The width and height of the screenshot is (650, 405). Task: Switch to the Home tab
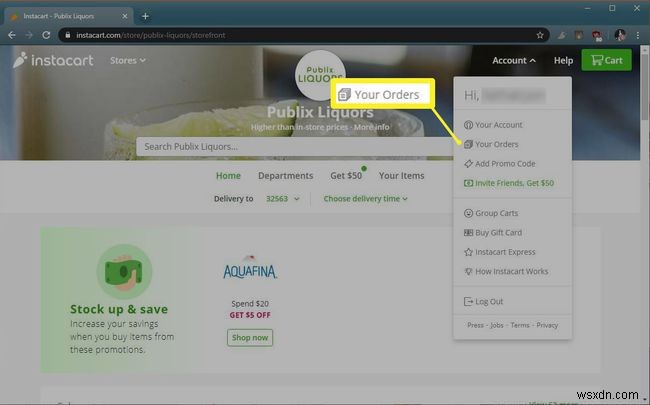[228, 176]
